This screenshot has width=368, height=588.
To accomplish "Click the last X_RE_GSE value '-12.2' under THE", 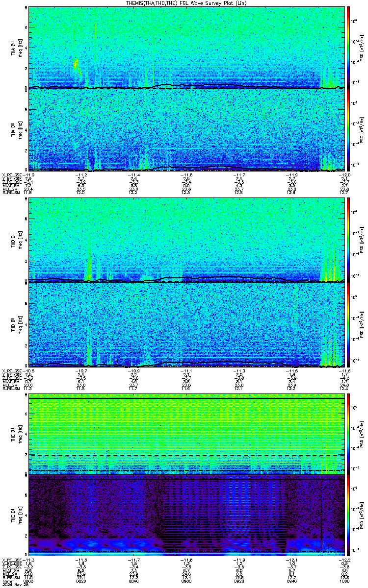I will point(344,560).
